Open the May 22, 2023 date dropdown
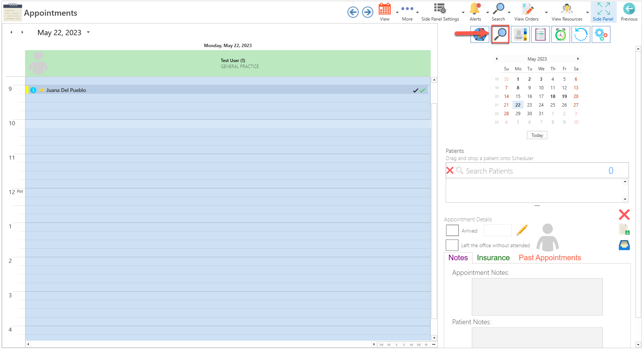Image resolution: width=644 pixels, height=350 pixels. pos(88,33)
